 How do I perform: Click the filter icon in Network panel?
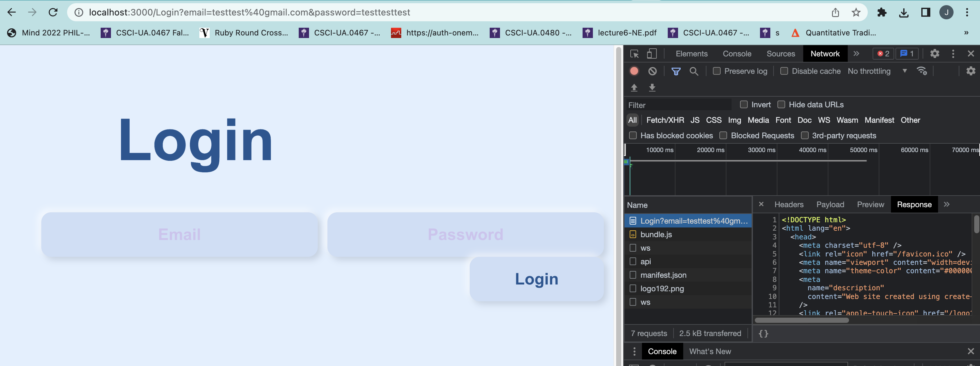675,71
